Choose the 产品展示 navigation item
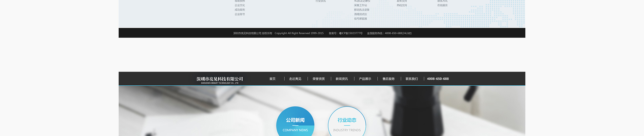The width and height of the screenshot is (644, 136). tap(365, 79)
